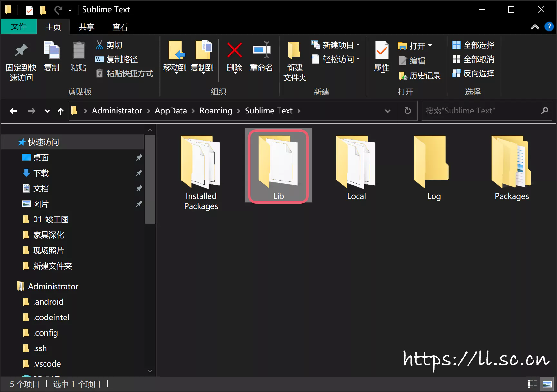Screen dimensions: 557x392
Task: Open the New item dropdown
Action: point(336,45)
